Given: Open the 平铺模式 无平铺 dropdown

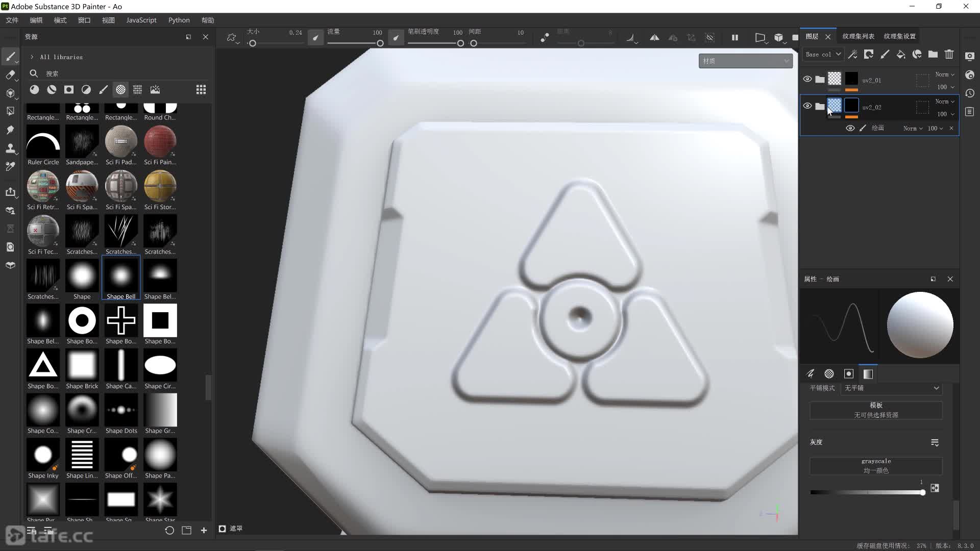Looking at the screenshot, I should tap(891, 388).
